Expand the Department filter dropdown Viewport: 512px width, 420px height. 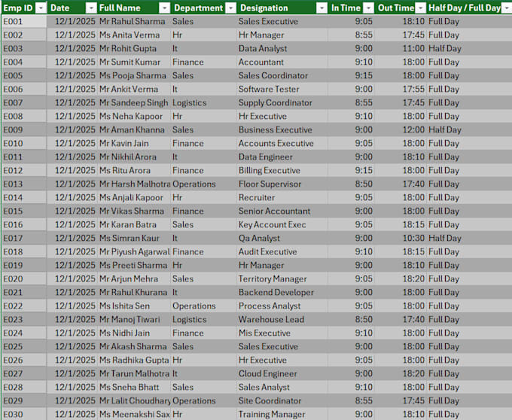click(231, 8)
